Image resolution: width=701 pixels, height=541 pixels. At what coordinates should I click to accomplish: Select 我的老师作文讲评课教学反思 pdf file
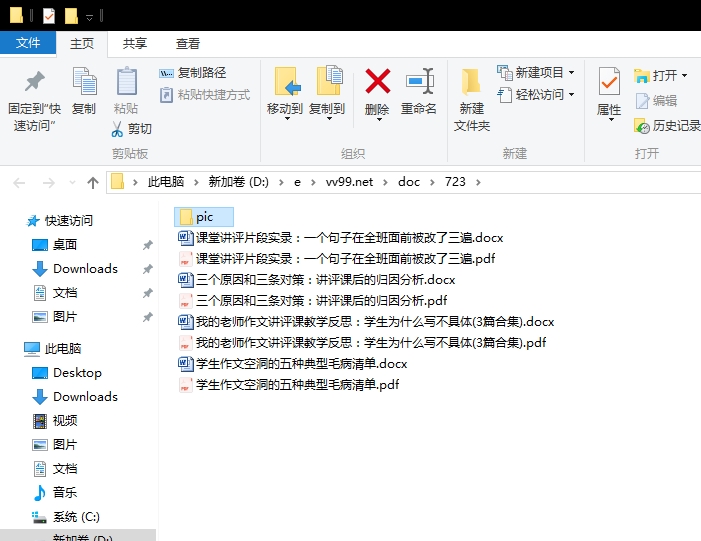[x=362, y=342]
